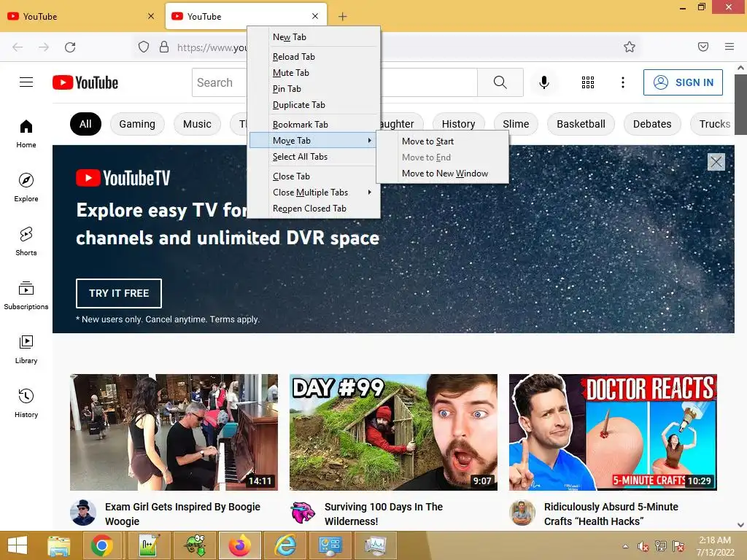Select the Music filter chip
747x560 pixels.
pyautogui.click(x=197, y=124)
